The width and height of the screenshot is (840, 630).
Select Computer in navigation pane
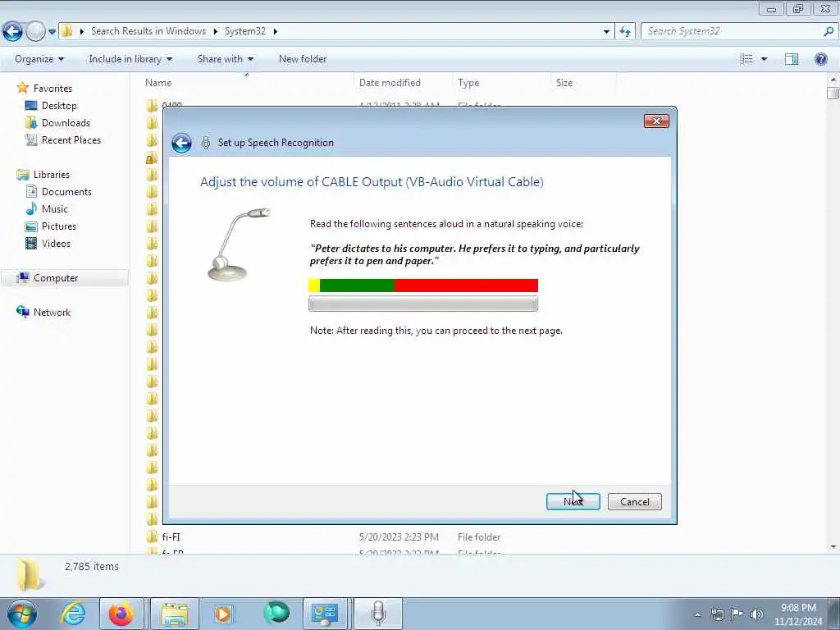tap(56, 278)
